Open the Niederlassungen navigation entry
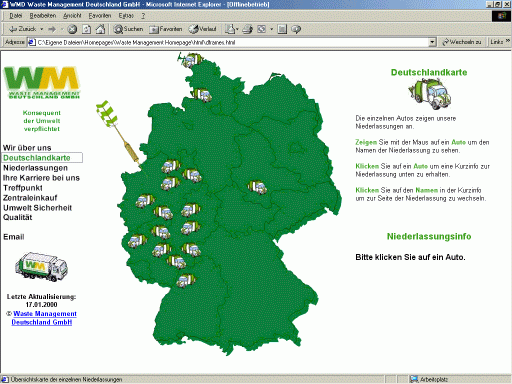The width and height of the screenshot is (512, 384). (35, 168)
